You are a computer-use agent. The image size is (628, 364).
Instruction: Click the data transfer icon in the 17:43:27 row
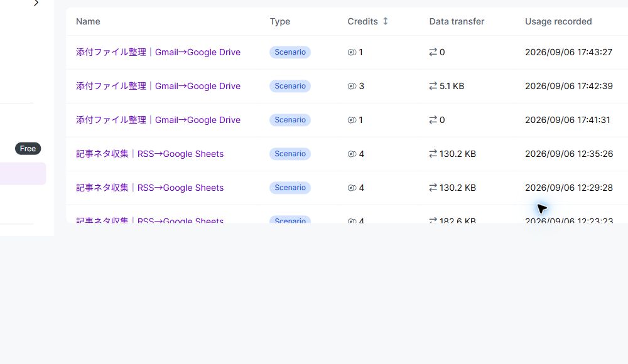(x=433, y=52)
